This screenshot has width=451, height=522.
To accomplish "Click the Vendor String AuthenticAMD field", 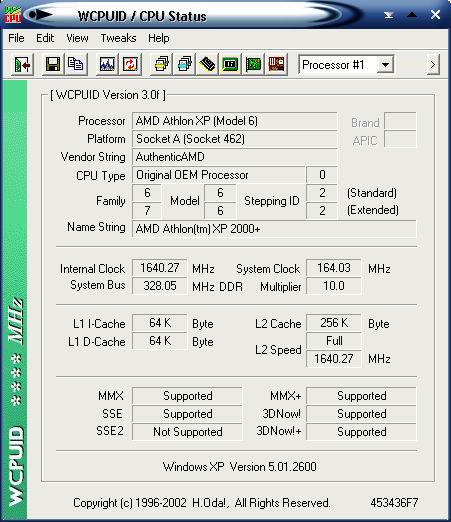I will [x=234, y=157].
